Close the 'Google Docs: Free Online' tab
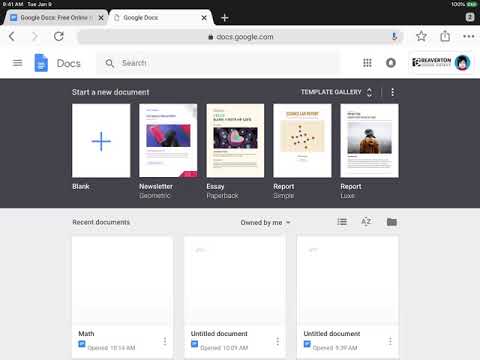 [101, 18]
